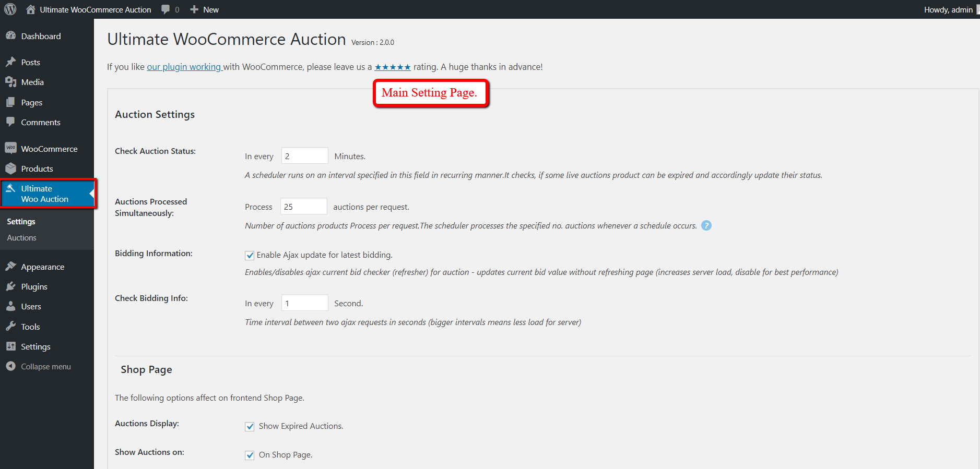Click the WordPress logo icon
The height and width of the screenshot is (469, 980).
pos(10,9)
